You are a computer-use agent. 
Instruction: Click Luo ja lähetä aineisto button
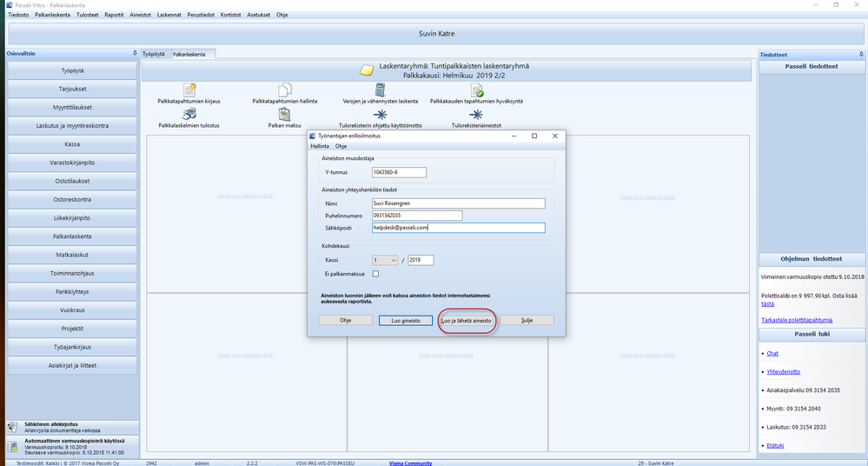(467, 320)
